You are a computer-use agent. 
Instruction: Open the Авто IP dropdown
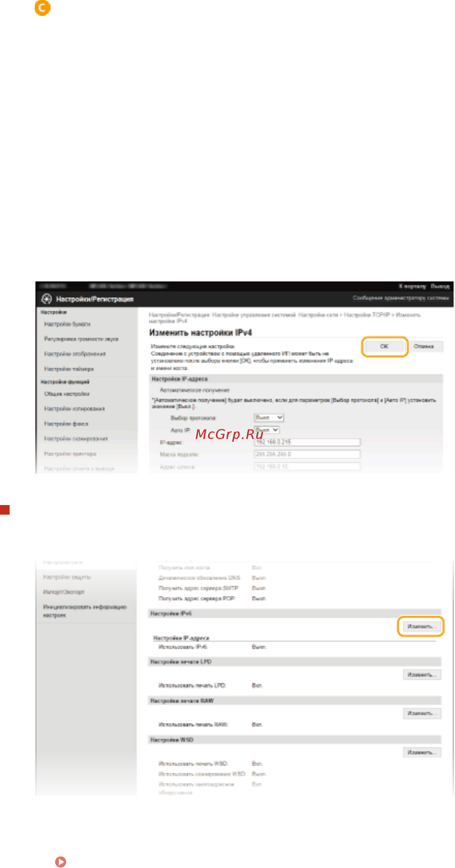267,430
